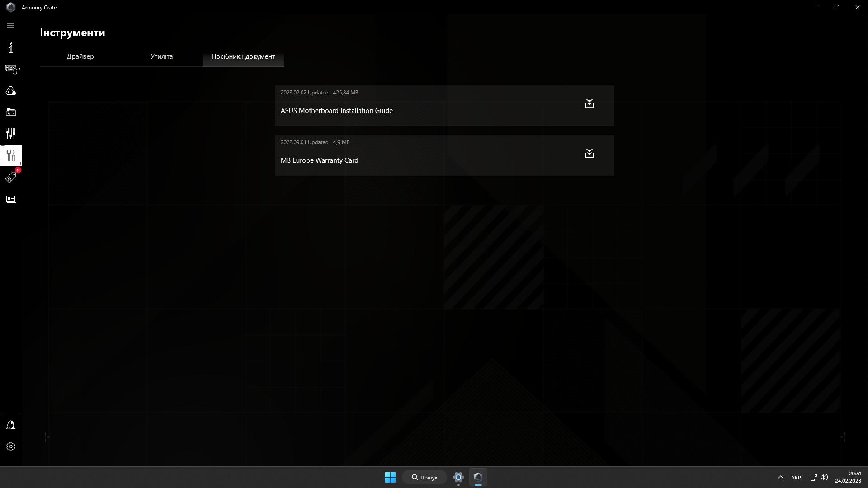Image resolution: width=868 pixels, height=488 pixels.
Task: Open the Home info sidebar icon
Action: click(11, 47)
